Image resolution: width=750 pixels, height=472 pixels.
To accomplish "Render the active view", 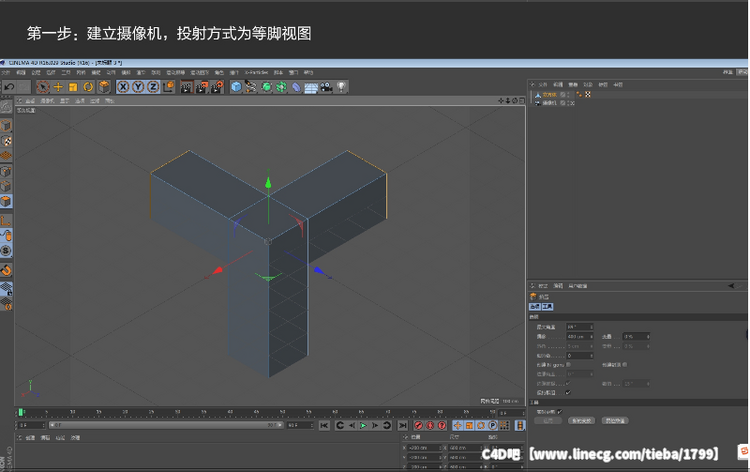I will 187,87.
